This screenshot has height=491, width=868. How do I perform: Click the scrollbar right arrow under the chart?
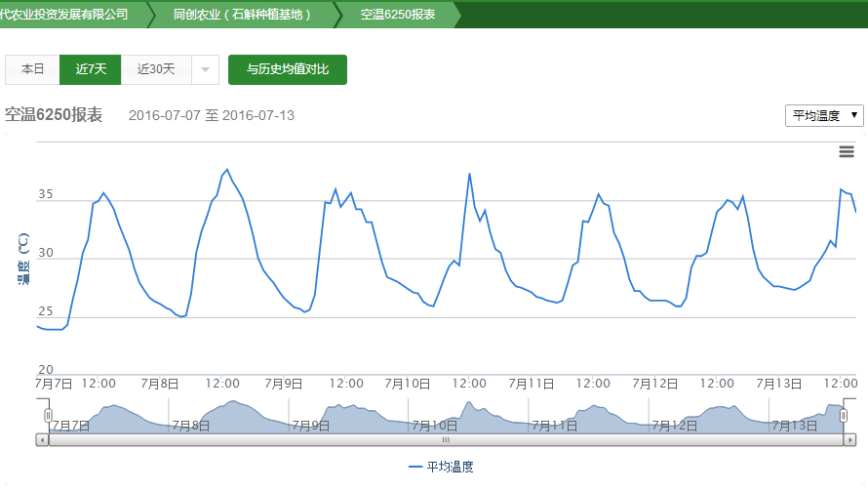tap(849, 440)
